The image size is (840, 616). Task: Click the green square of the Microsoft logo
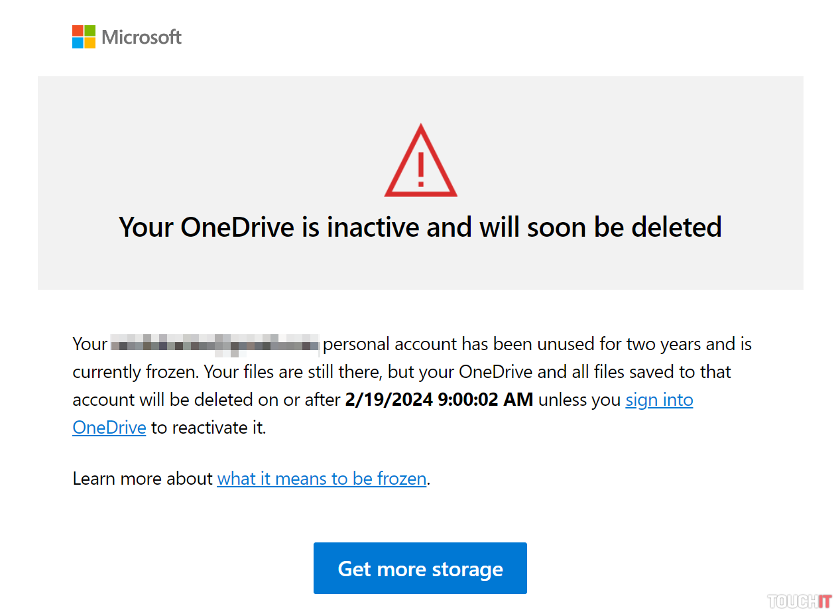[90, 31]
